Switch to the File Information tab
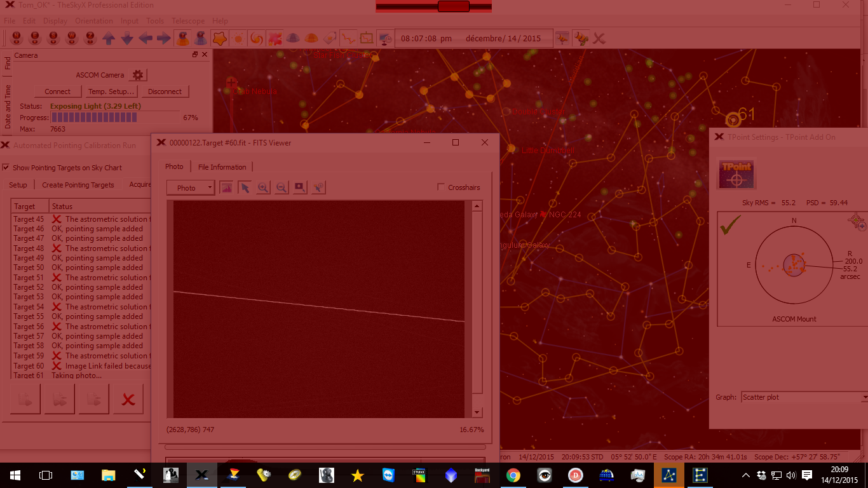This screenshot has width=868, height=488. pos(222,167)
